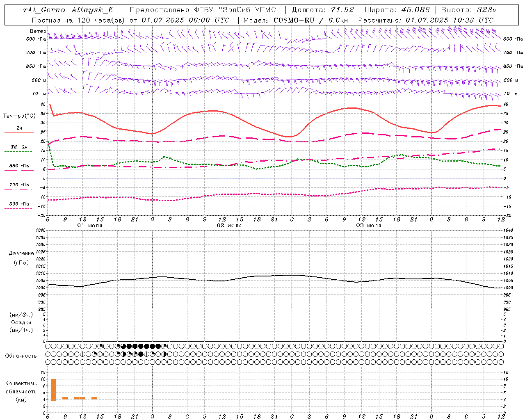Click the Ветер panel label

[38, 31]
